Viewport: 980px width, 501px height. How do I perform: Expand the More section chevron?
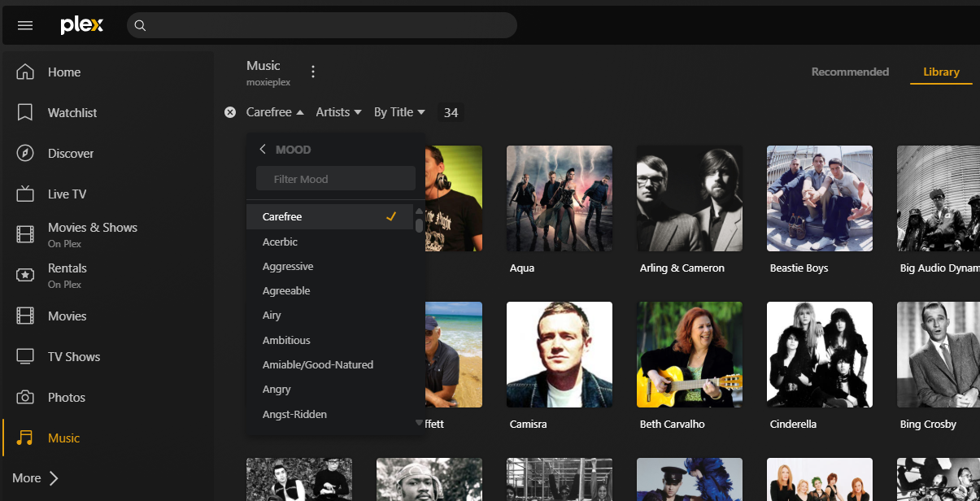(54, 478)
